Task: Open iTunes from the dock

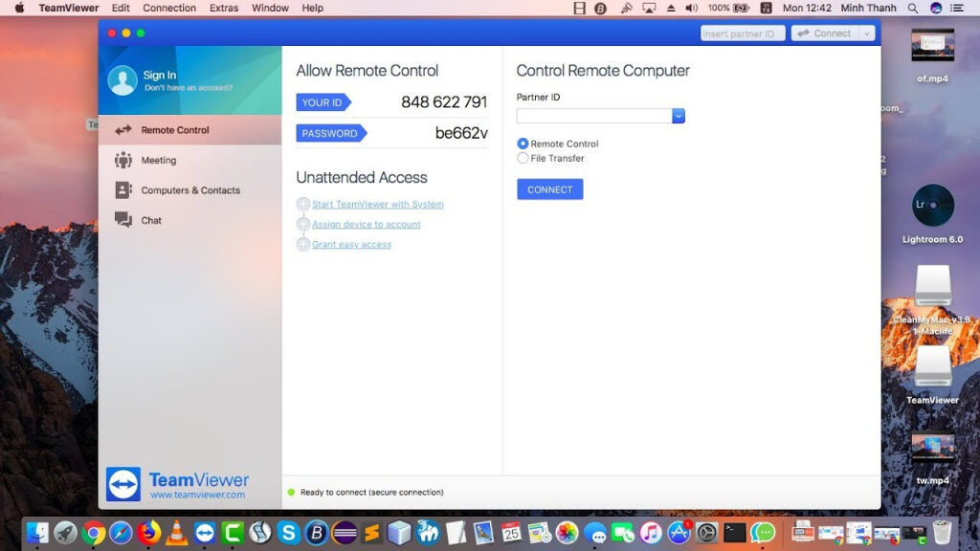Action: pyautogui.click(x=651, y=533)
